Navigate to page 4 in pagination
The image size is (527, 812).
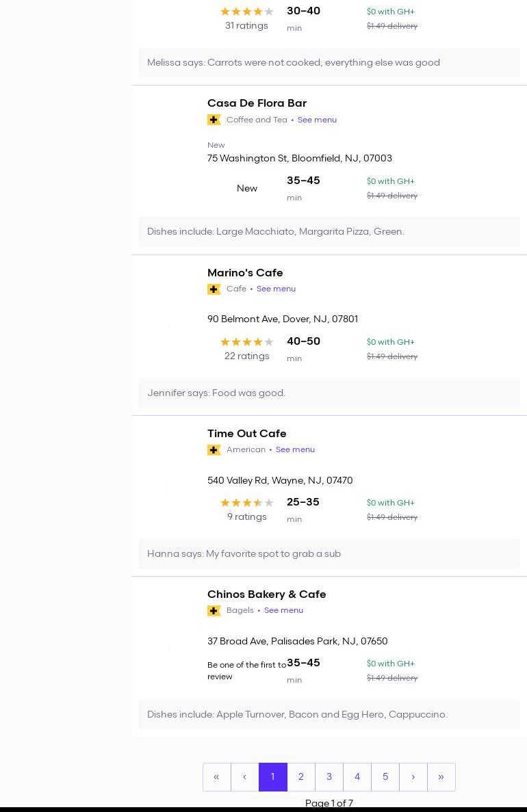point(357,777)
